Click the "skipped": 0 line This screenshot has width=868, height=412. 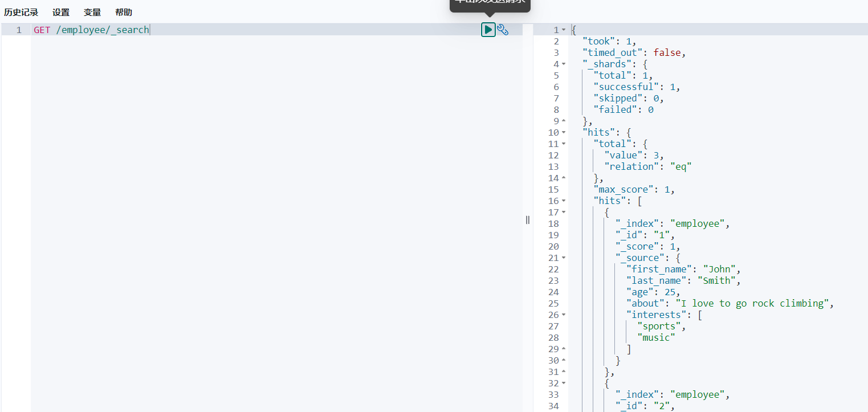[629, 98]
